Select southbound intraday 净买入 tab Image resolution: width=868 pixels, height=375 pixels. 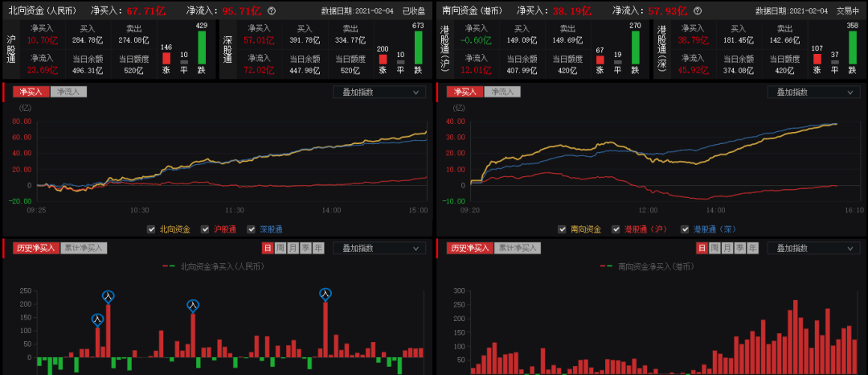[x=465, y=93]
